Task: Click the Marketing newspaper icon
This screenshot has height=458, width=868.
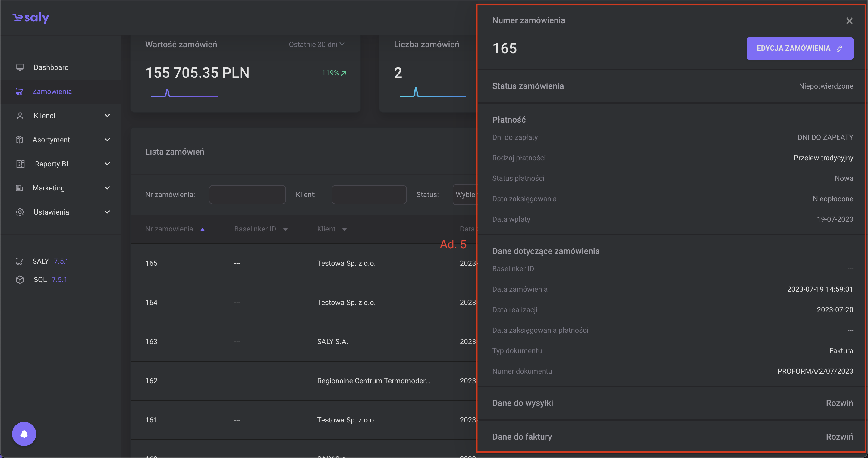Action: [x=20, y=188]
